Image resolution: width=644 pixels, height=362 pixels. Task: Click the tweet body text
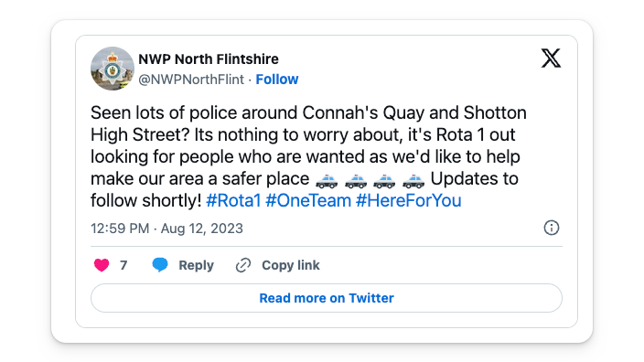click(x=308, y=157)
